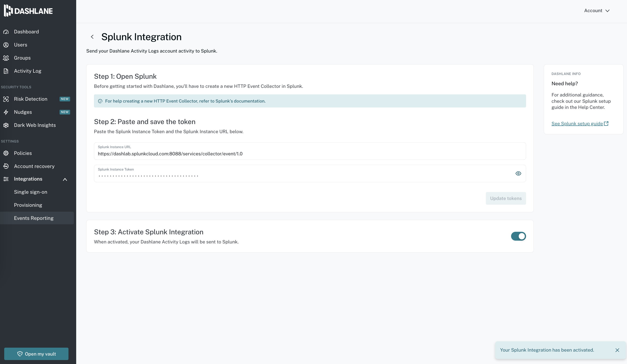Viewport: 627px width, 364px height.
Task: Dismiss the Splunk activated notification
Action: tap(617, 350)
